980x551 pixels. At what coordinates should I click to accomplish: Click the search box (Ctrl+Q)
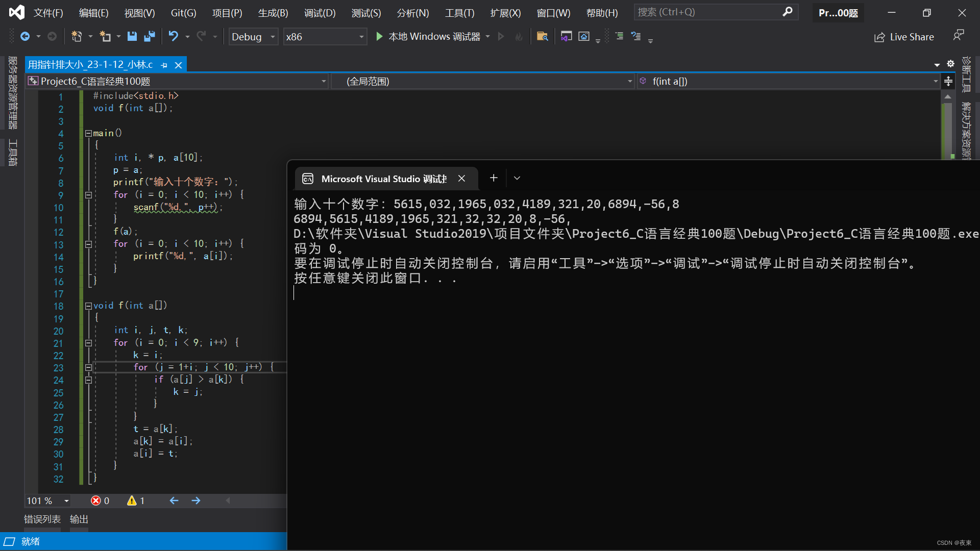coord(709,12)
